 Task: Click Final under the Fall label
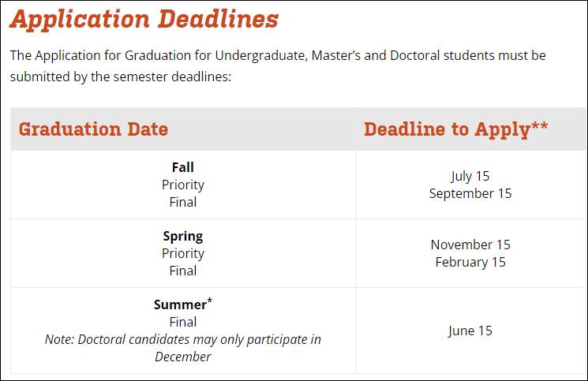(x=182, y=202)
